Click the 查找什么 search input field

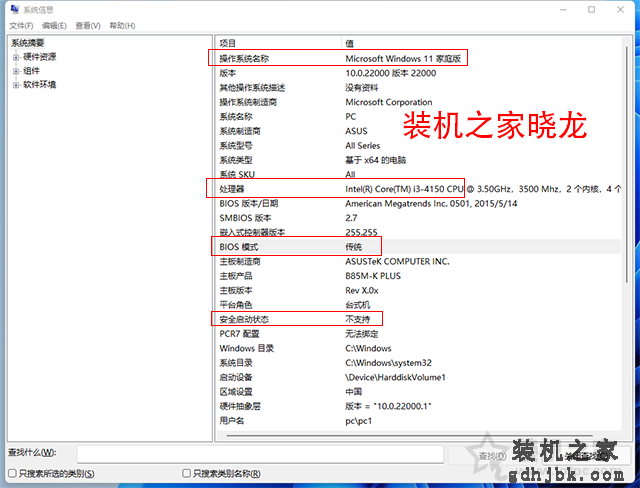(260, 454)
